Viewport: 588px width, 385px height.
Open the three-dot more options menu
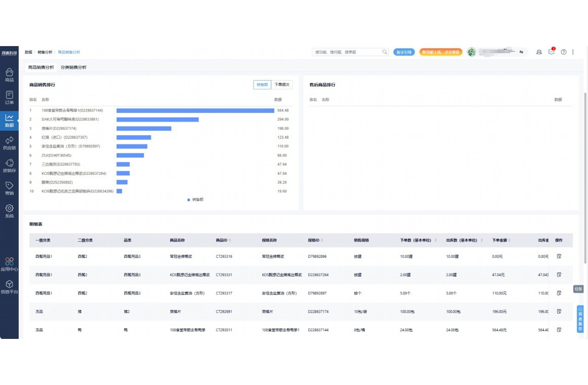pos(573,52)
